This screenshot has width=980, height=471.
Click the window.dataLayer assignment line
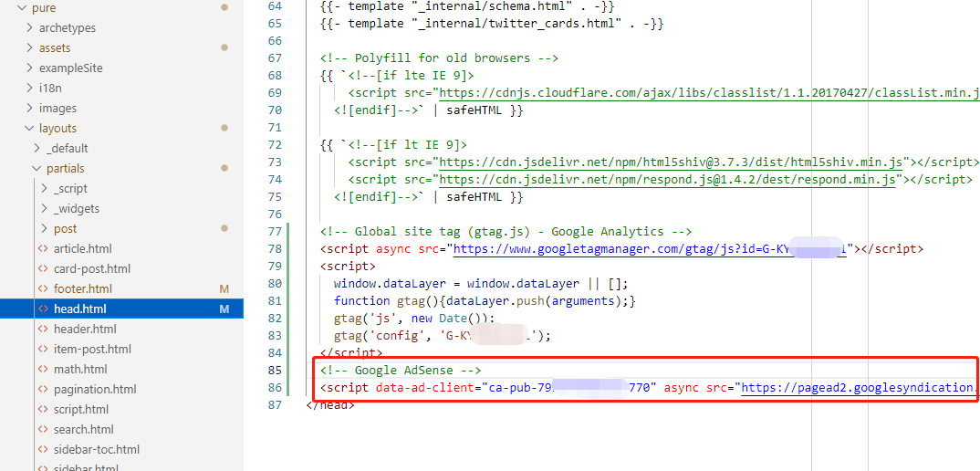point(481,283)
